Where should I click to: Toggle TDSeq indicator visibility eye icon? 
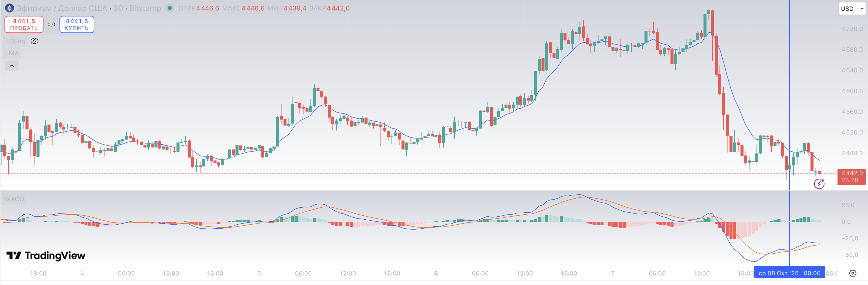(x=34, y=41)
